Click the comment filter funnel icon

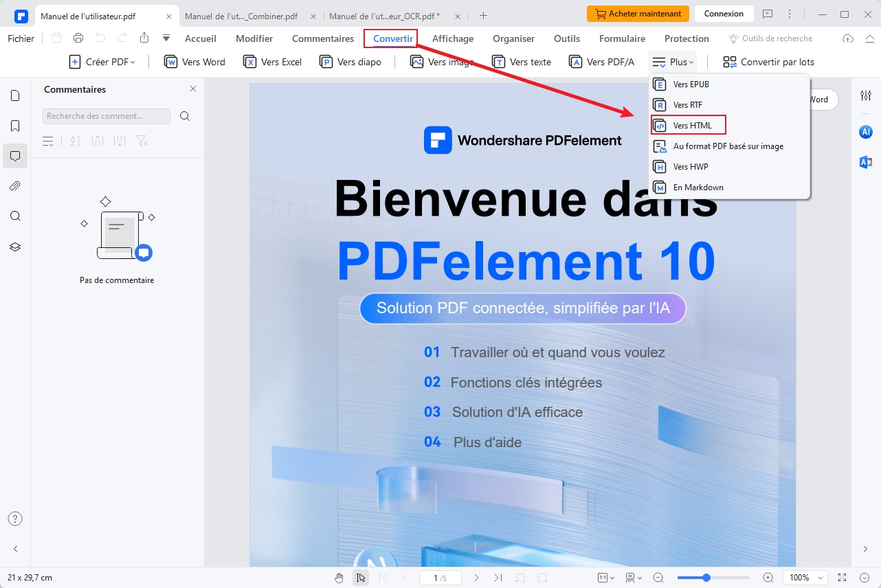click(x=142, y=141)
